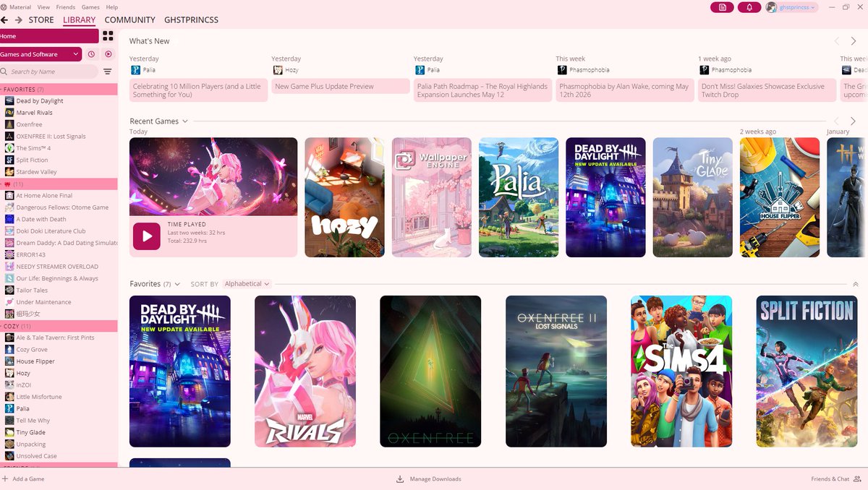The height and width of the screenshot is (490, 868).
Task: Collapse the COZY category in the sidebar
Action: (59, 326)
